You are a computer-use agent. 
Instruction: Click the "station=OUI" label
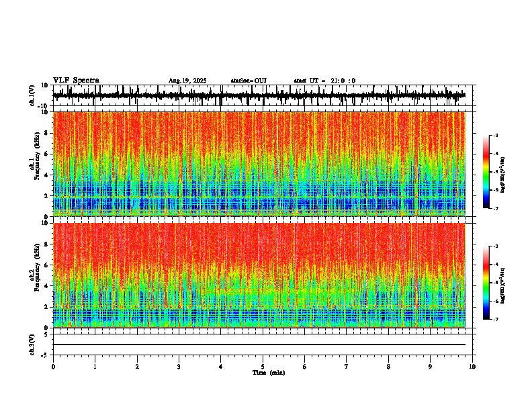tap(249, 81)
